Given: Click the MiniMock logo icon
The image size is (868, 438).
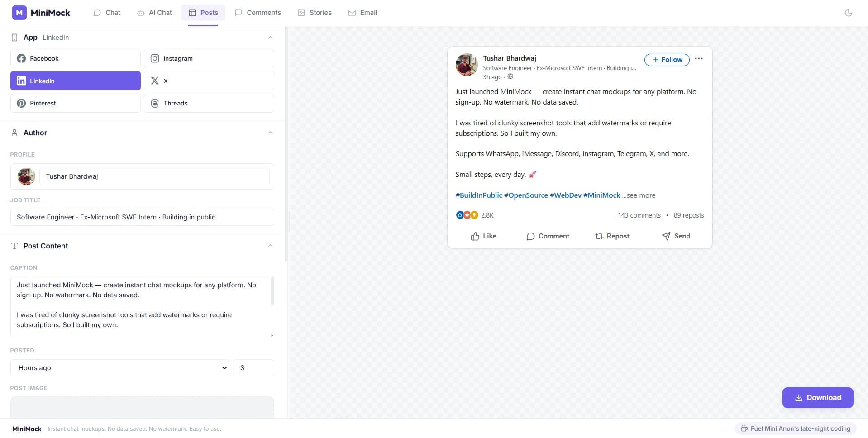Looking at the screenshot, I should tap(19, 13).
